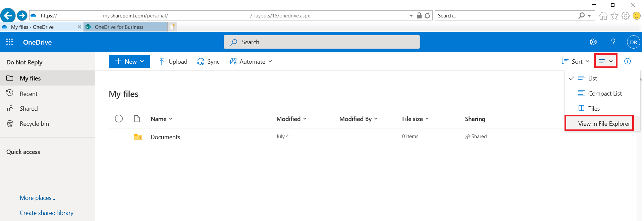The width and height of the screenshot is (644, 221).
Task: Click the browser search magnifier icon
Action: point(582,15)
